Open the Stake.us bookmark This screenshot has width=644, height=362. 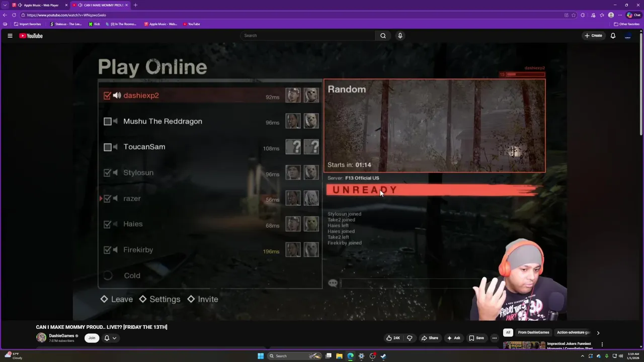tap(66, 24)
